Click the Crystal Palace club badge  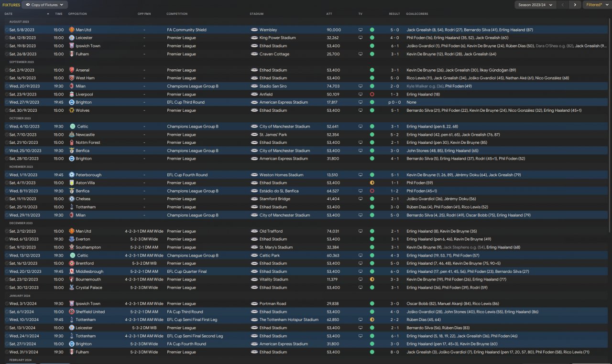(72, 288)
